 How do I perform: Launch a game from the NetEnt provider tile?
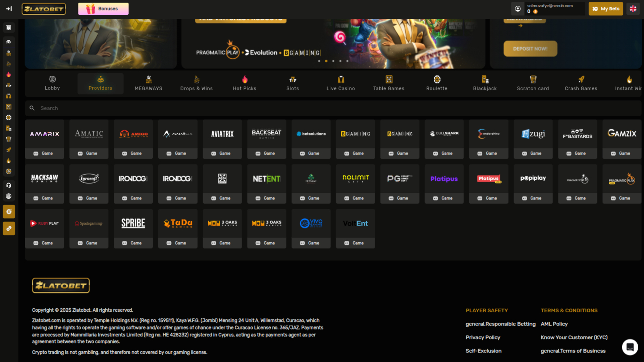pos(267,198)
